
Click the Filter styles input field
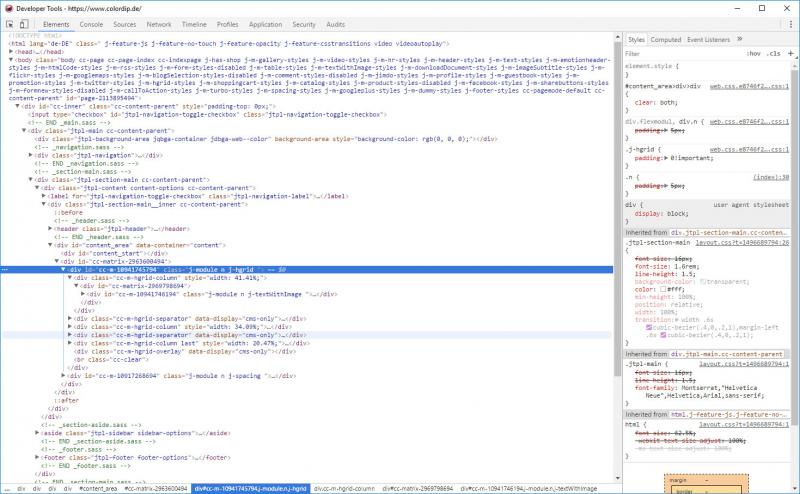point(680,53)
